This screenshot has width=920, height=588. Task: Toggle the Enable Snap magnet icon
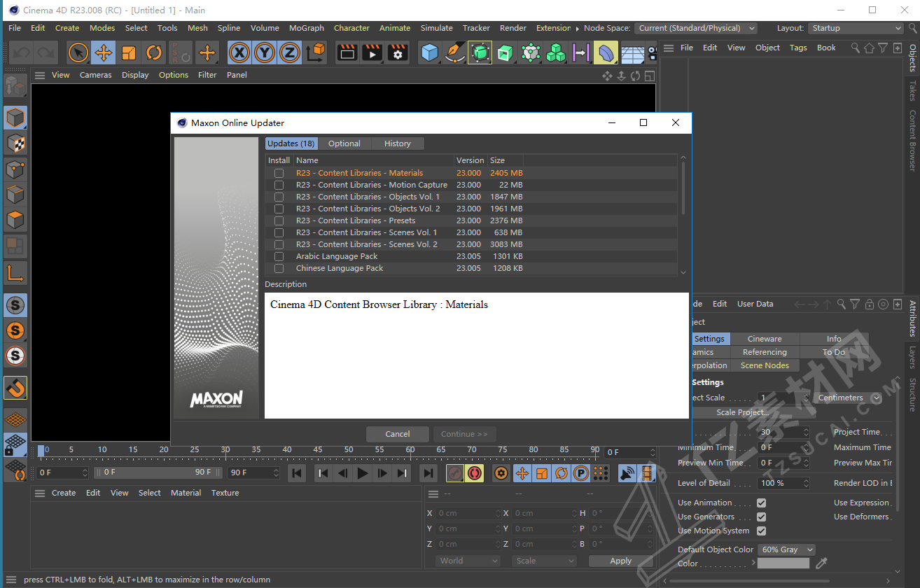click(15, 388)
